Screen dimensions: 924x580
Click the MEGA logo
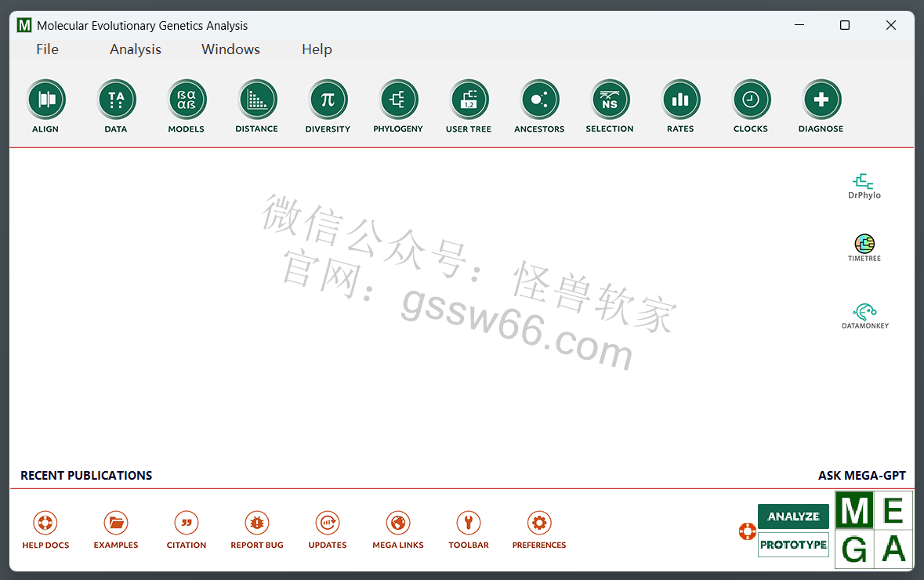click(875, 530)
